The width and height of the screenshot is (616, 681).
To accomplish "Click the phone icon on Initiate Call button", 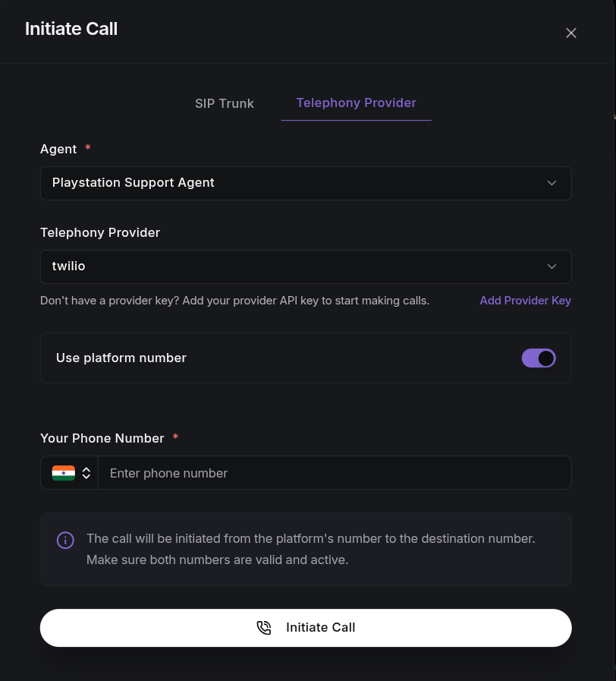I will pyautogui.click(x=264, y=628).
